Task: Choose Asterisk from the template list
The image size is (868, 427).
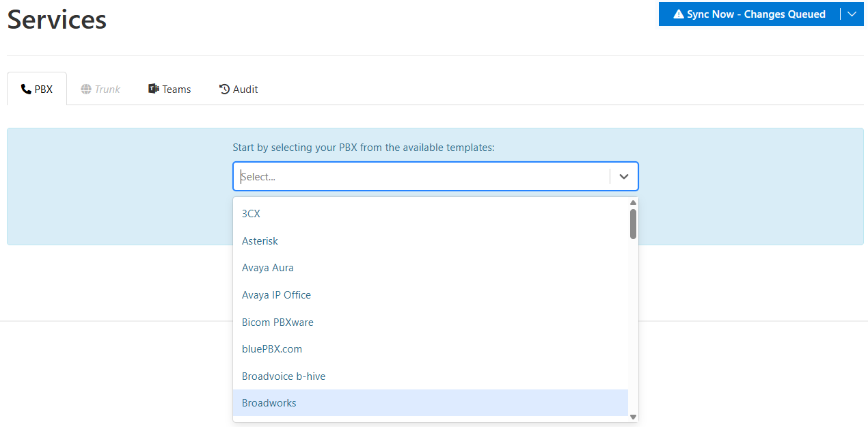Action: tap(431, 241)
